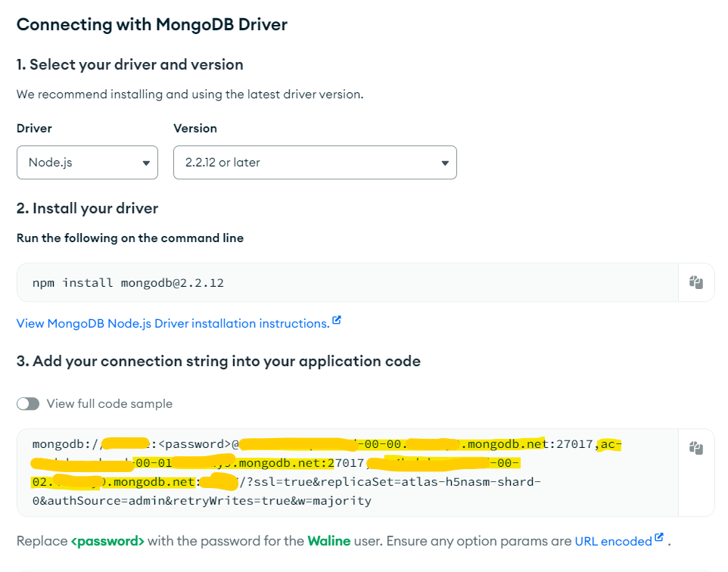Click the green <password> text in the help note
728x572 pixels.
pos(107,542)
